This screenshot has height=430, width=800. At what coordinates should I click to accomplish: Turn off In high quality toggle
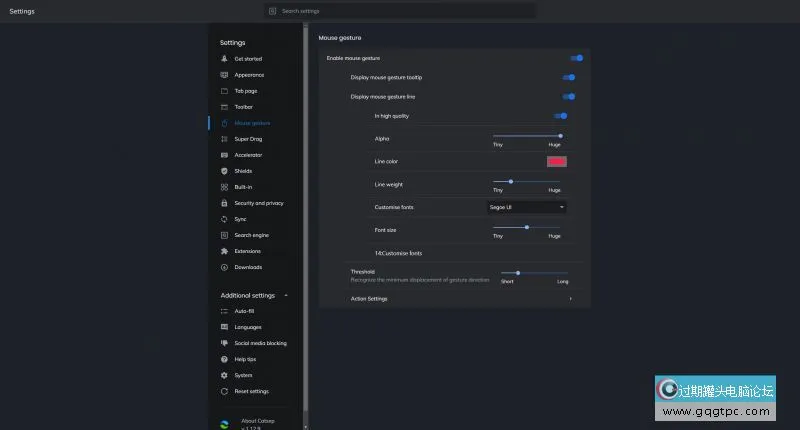pos(560,116)
